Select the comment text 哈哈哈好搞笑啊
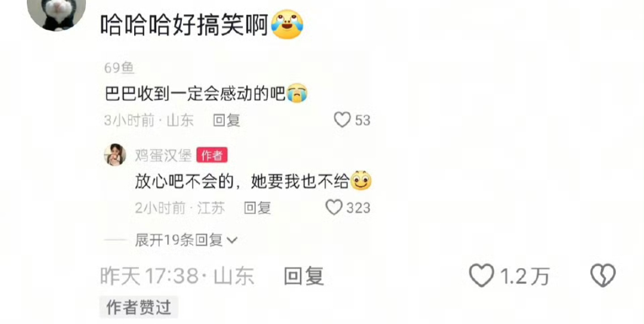Viewport: 644px width, 324px height. (x=185, y=24)
